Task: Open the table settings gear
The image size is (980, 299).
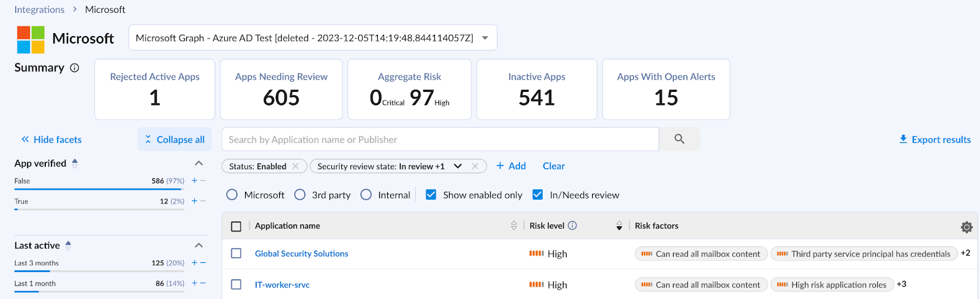Action: pyautogui.click(x=967, y=227)
